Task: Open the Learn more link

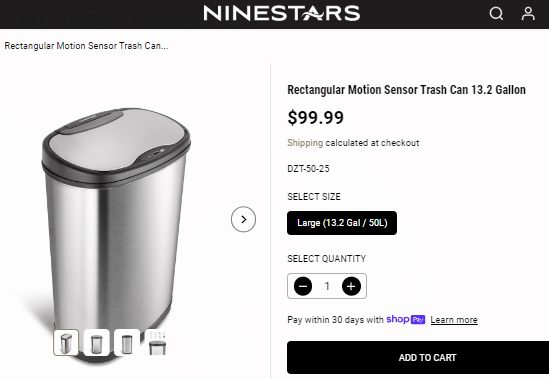Action: [454, 320]
